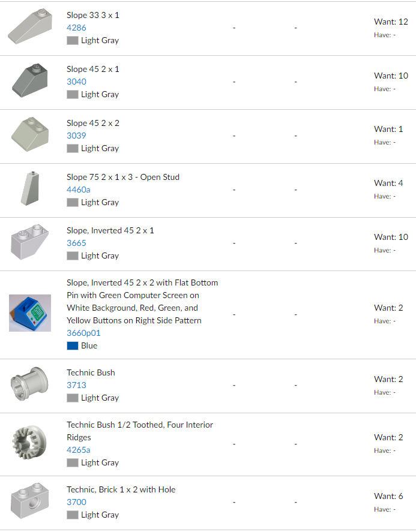Open part link 3665
This screenshot has width=416, height=532.
coord(76,243)
